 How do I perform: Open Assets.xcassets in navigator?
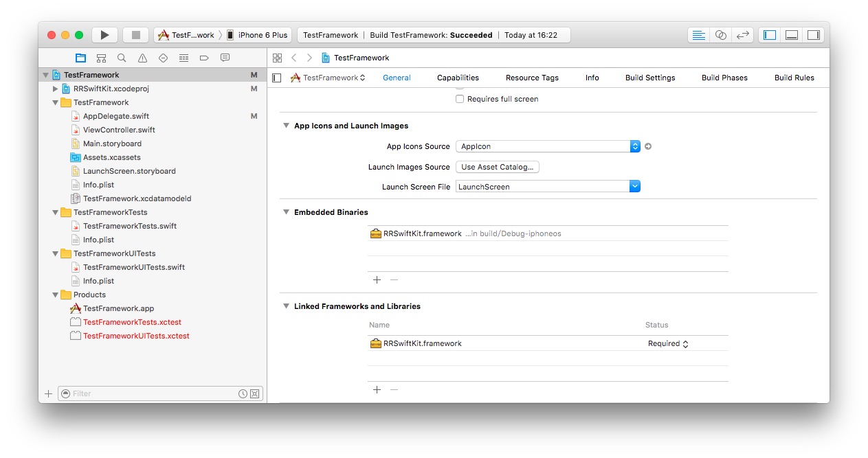(x=111, y=157)
